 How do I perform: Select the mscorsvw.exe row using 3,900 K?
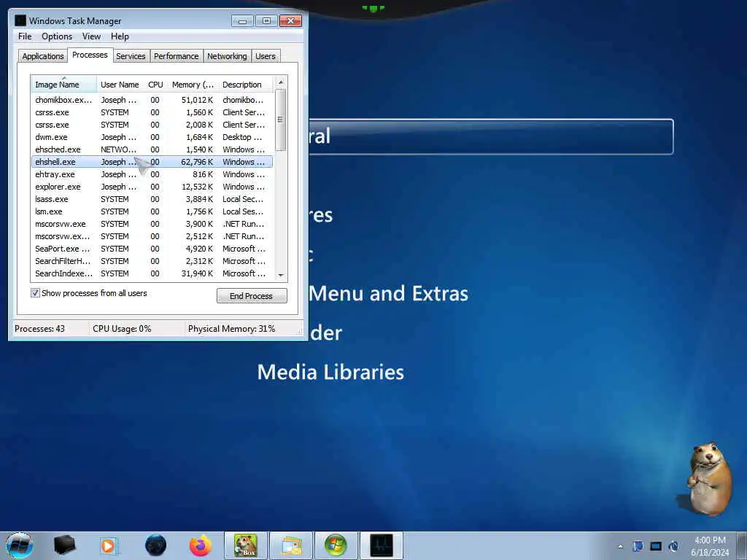coord(152,224)
